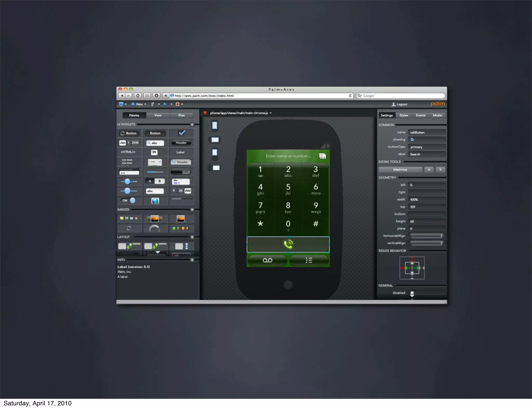This screenshot has height=409, width=532.
Task: Open the main-chrome.js file path dropdown
Action: [x=271, y=113]
